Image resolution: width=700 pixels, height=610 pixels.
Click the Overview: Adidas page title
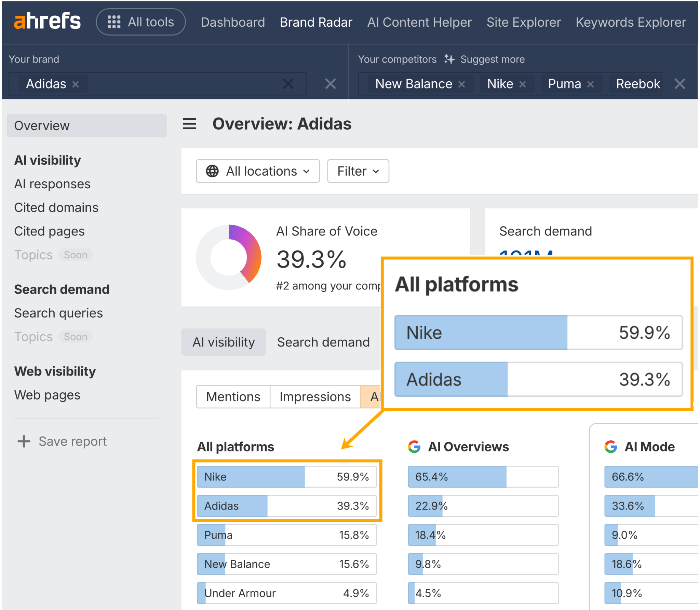pos(282,124)
